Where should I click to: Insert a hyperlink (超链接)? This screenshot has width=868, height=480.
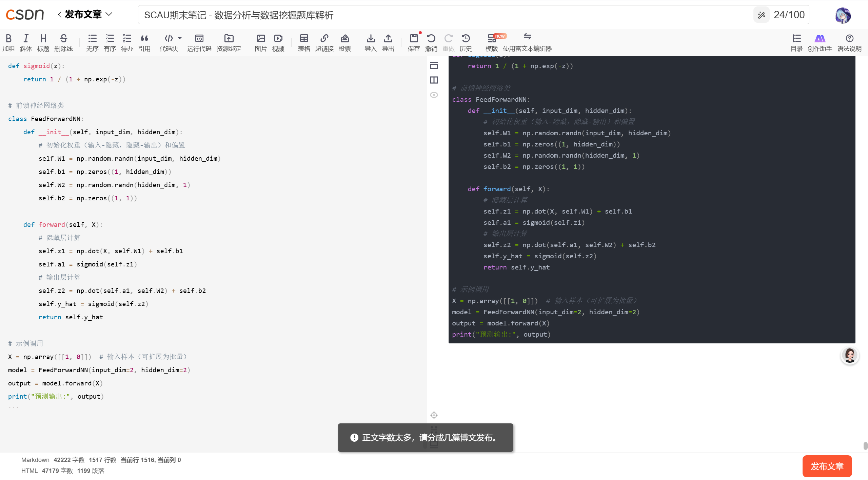click(x=324, y=43)
